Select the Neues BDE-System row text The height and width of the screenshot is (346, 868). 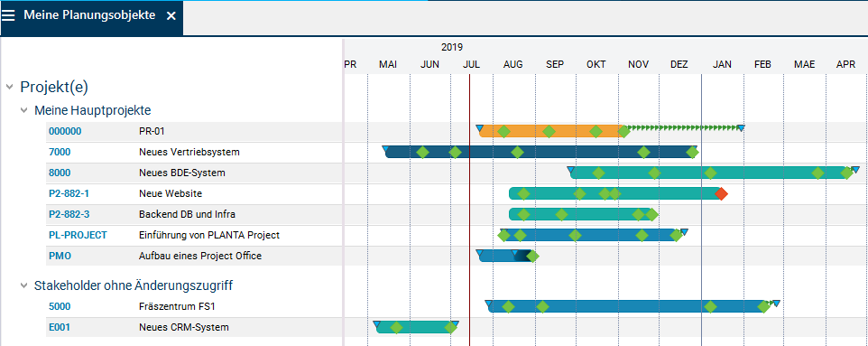click(182, 173)
